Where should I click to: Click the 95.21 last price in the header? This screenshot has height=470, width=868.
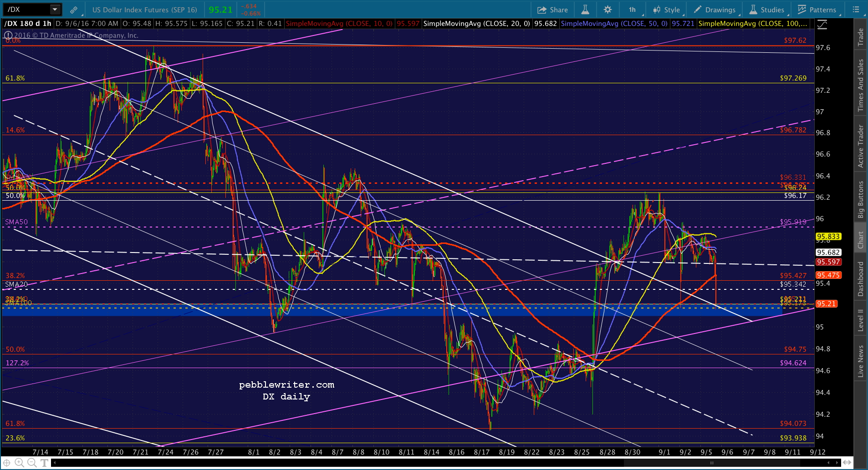[x=220, y=10]
